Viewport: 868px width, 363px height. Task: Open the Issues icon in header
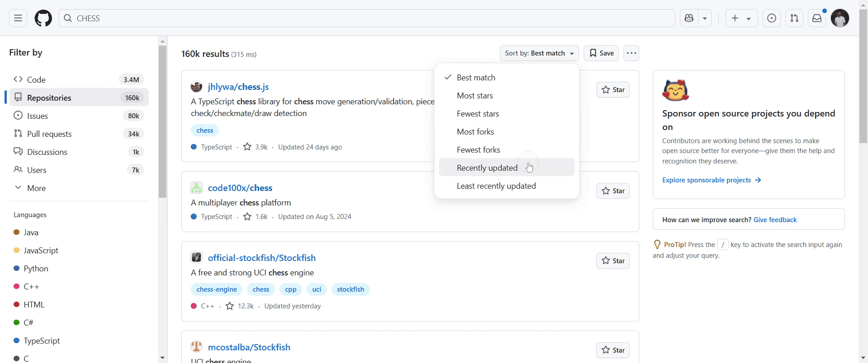coord(772,18)
